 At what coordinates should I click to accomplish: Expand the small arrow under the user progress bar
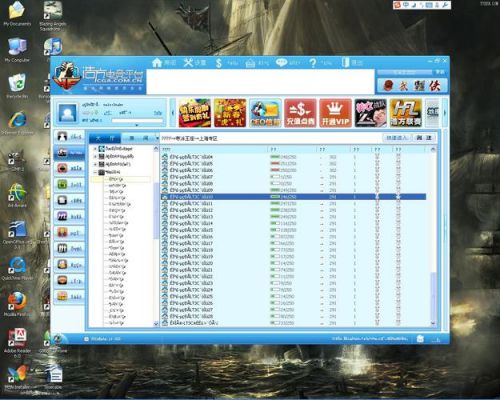tap(137, 125)
